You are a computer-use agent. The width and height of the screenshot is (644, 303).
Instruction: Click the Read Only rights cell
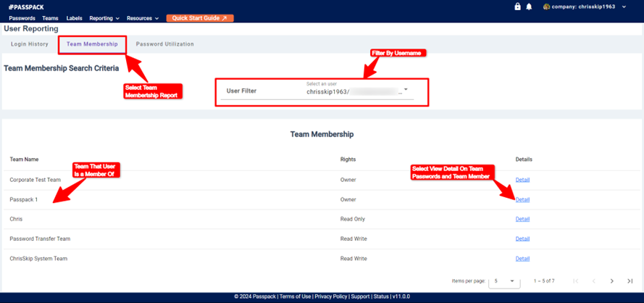point(352,219)
